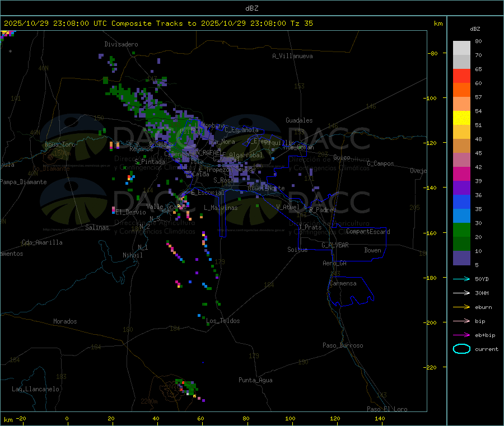Screen dimensions: 504x426
Task: Click the yellow swatch between dBZ labels 54 and 51
Action: point(461,118)
